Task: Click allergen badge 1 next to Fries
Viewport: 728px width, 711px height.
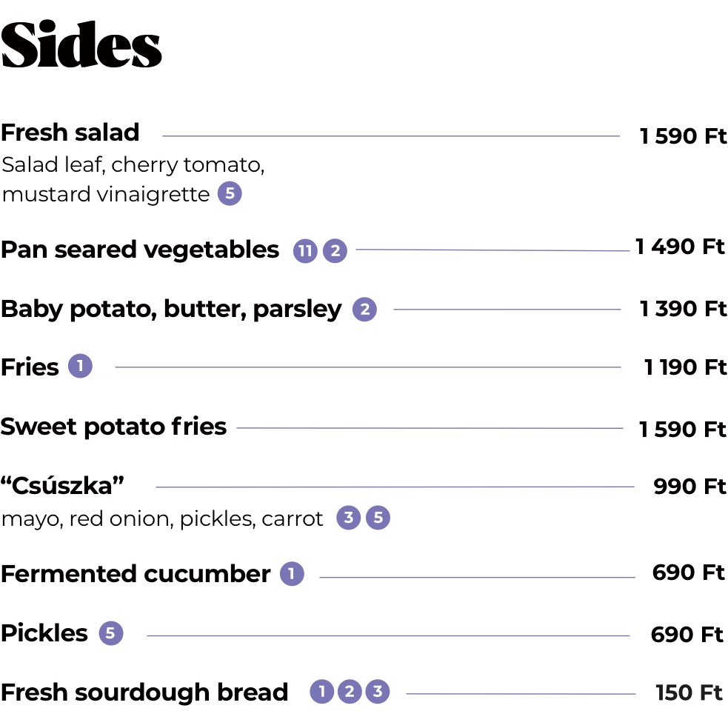Action: pyautogui.click(x=80, y=366)
